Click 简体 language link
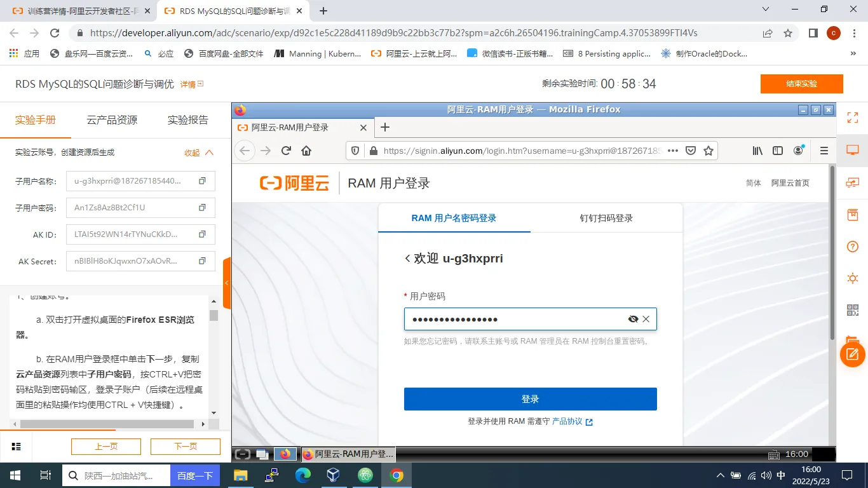Screen dimensions: 868x488 [754, 183]
